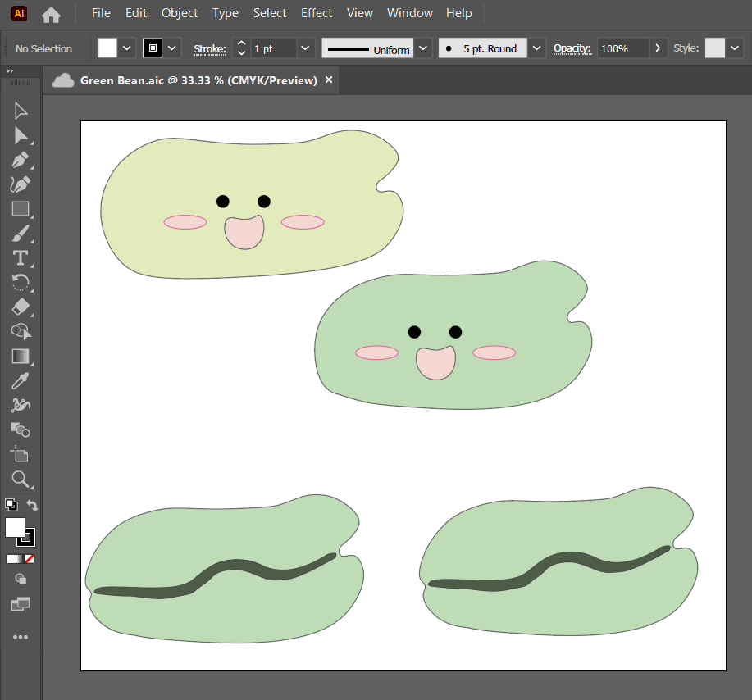
Task: Select the Curvature tool
Action: (x=21, y=184)
